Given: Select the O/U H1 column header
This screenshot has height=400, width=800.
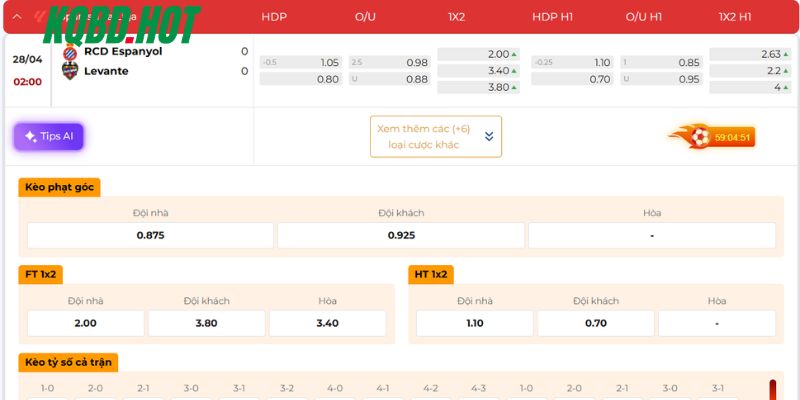Looking at the screenshot, I should click(x=643, y=17).
